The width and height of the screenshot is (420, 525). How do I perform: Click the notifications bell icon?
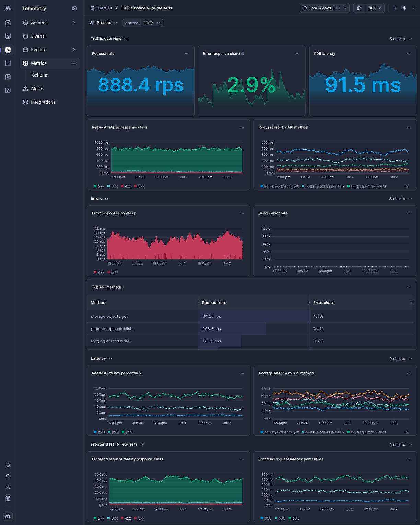pos(8,465)
